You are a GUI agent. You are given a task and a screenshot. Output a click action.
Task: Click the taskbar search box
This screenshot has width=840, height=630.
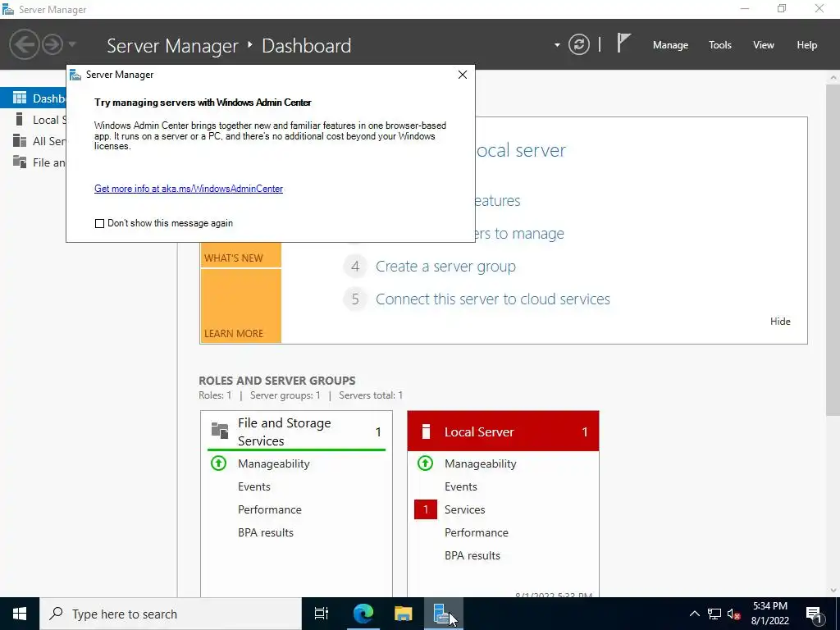pyautogui.click(x=171, y=614)
